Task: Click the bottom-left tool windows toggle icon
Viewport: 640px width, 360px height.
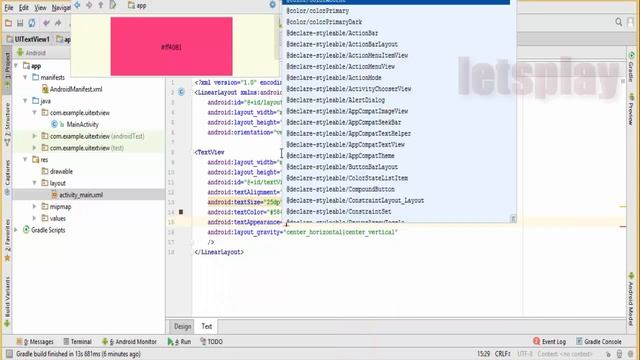Action: tap(9, 354)
